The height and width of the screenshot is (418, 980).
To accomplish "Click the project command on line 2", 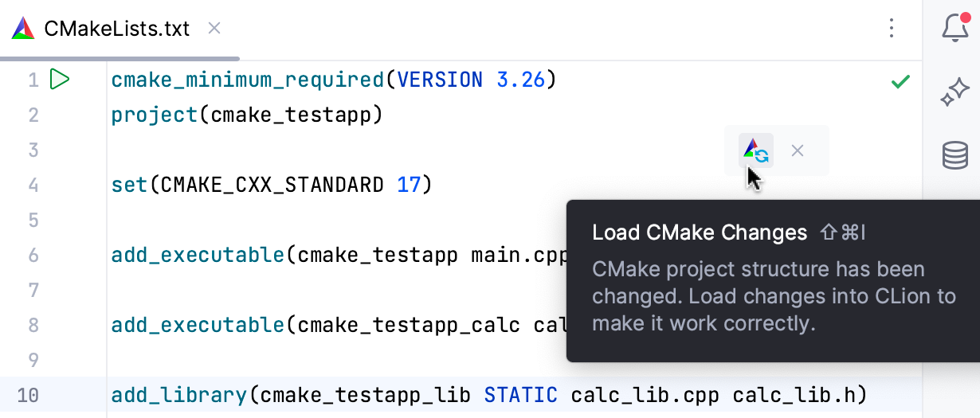I will tap(154, 115).
